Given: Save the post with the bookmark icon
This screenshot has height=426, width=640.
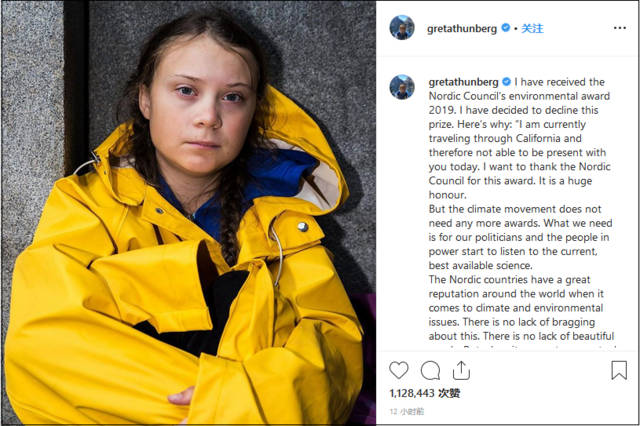Looking at the screenshot, I should (619, 370).
